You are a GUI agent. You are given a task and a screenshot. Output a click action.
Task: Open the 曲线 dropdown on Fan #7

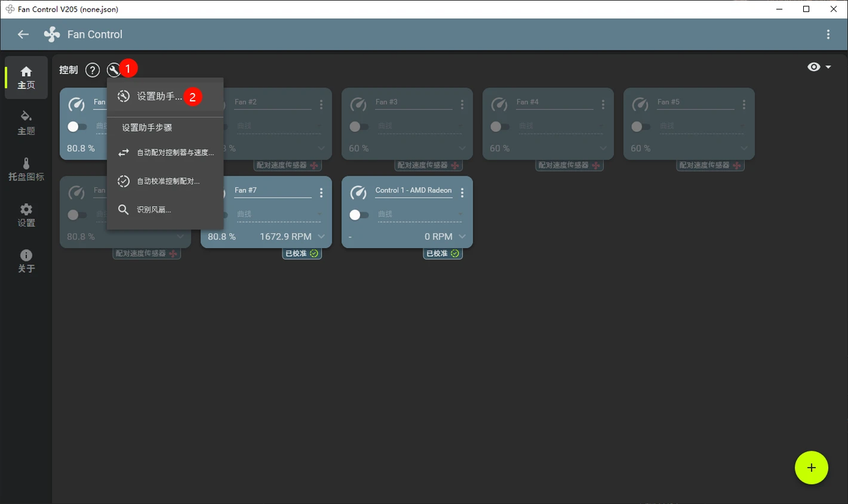point(279,215)
